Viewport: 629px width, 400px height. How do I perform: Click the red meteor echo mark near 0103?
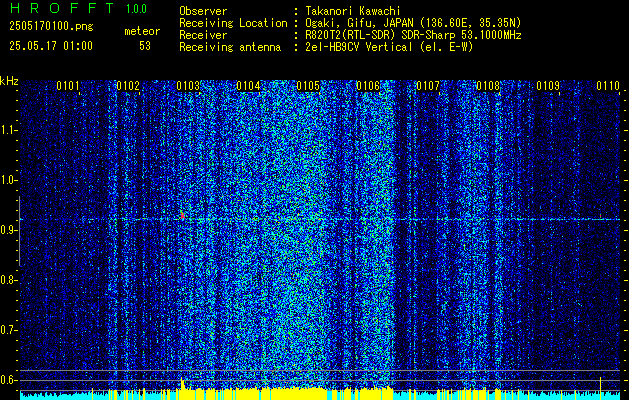[183, 215]
